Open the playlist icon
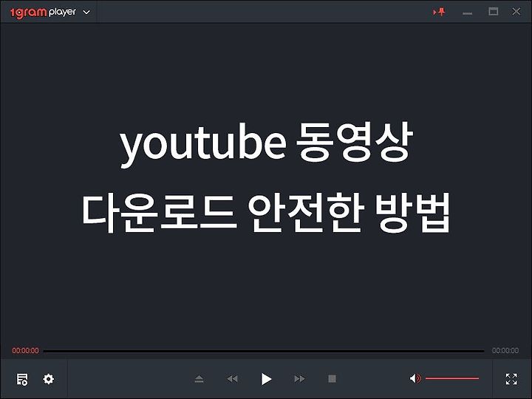This screenshot has height=399, width=532. point(22,379)
